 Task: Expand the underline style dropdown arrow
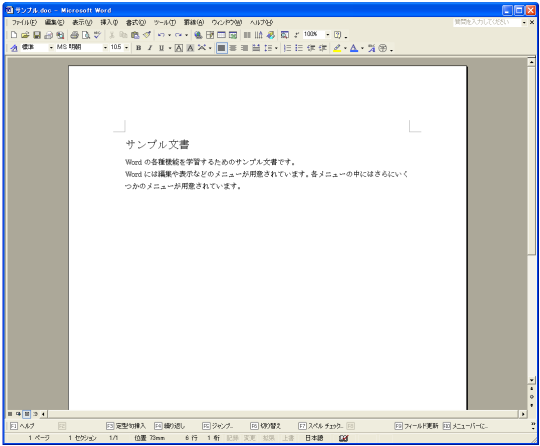point(169,48)
